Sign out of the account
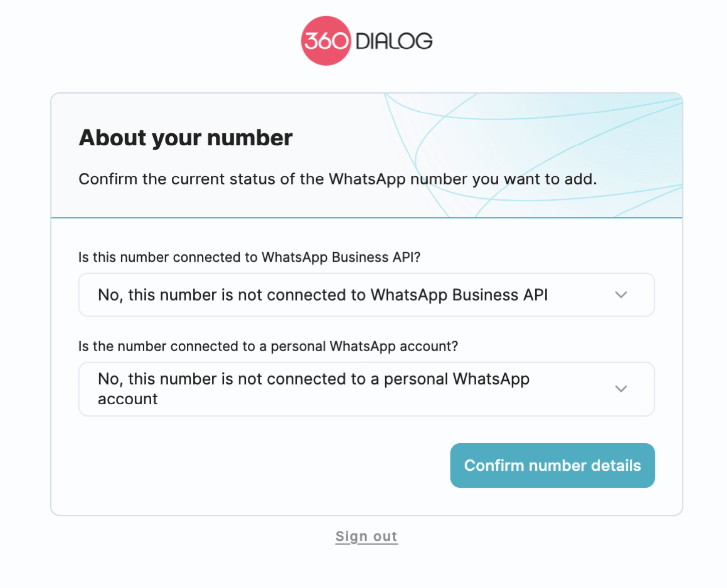Screen dimensions: 727x588 point(367,536)
